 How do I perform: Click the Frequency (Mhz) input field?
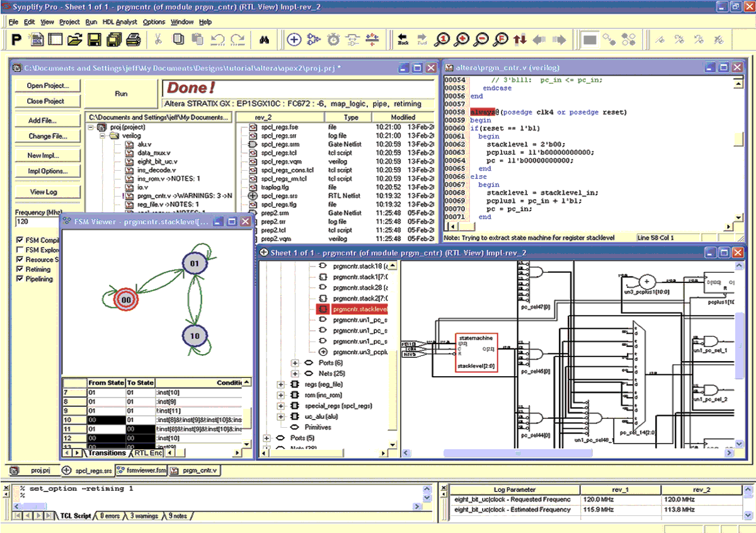(x=37, y=222)
